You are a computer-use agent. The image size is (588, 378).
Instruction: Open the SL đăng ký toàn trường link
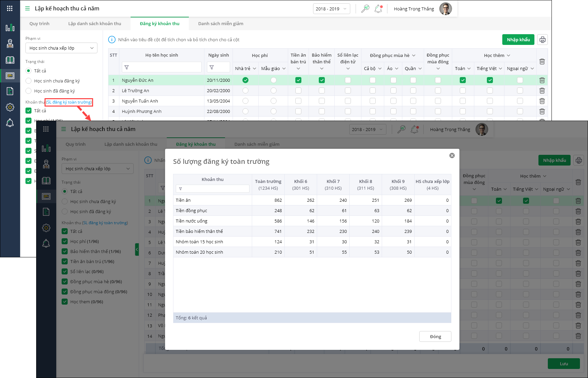click(x=69, y=102)
